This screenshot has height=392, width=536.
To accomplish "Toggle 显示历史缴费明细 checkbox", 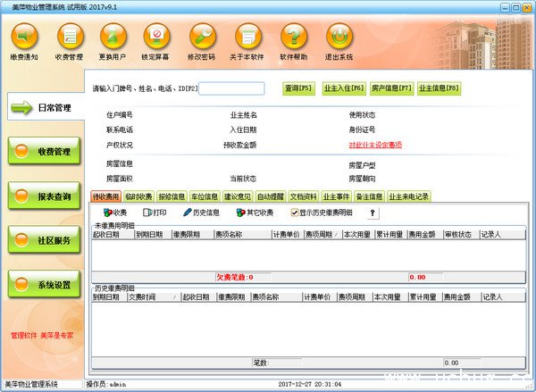I will (x=296, y=213).
